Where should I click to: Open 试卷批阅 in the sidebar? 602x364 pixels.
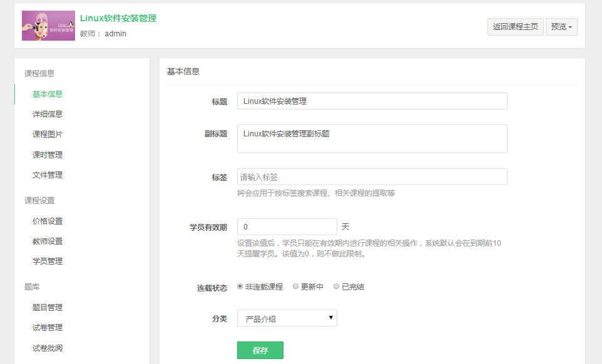(48, 348)
